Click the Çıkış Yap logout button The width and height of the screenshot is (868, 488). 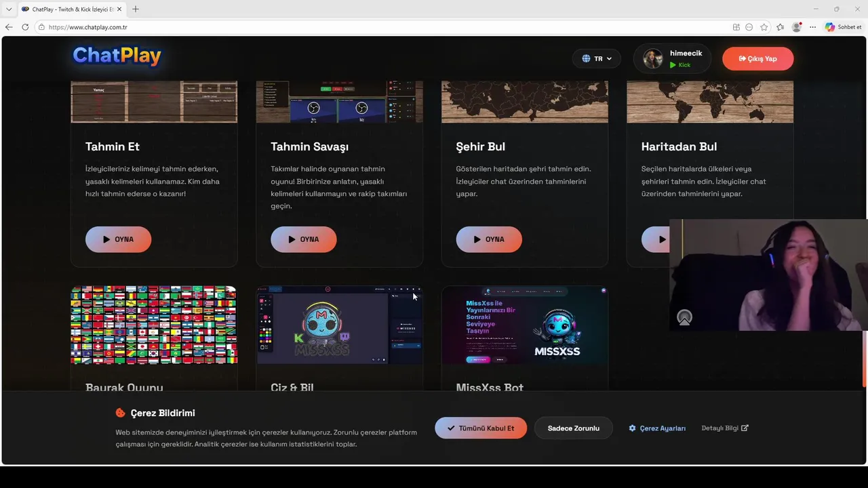coord(757,59)
